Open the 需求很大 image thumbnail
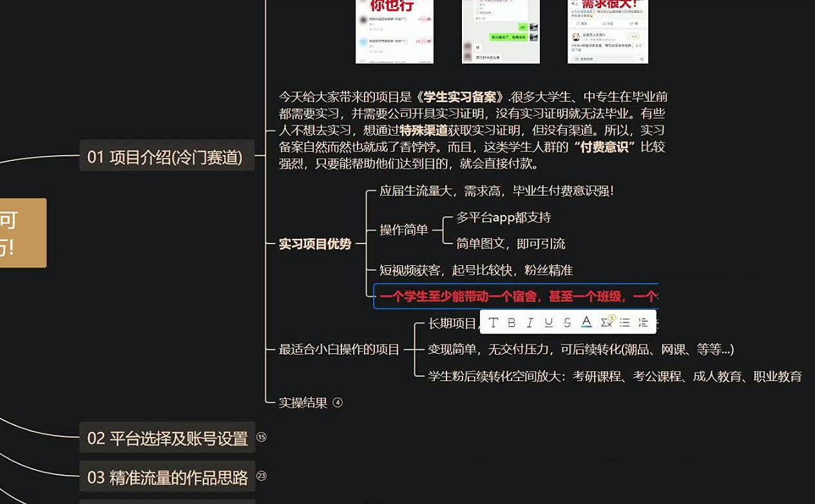The image size is (815, 504). [608, 32]
